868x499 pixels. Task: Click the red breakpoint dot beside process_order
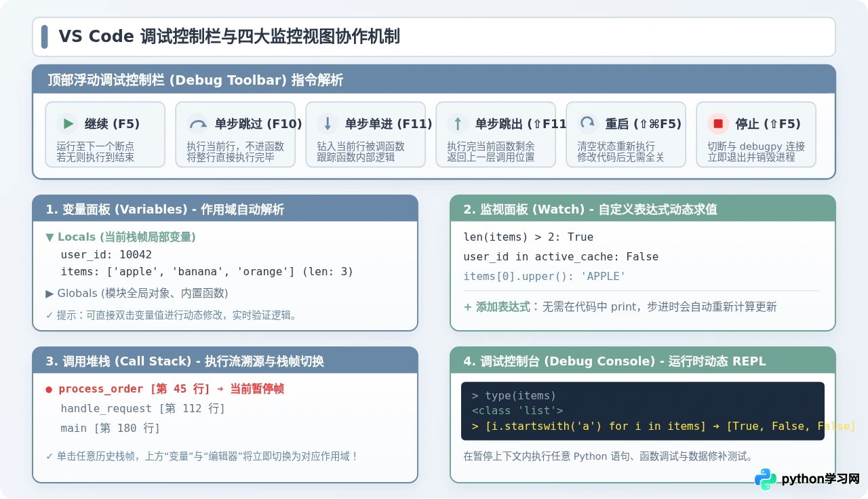[49, 389]
